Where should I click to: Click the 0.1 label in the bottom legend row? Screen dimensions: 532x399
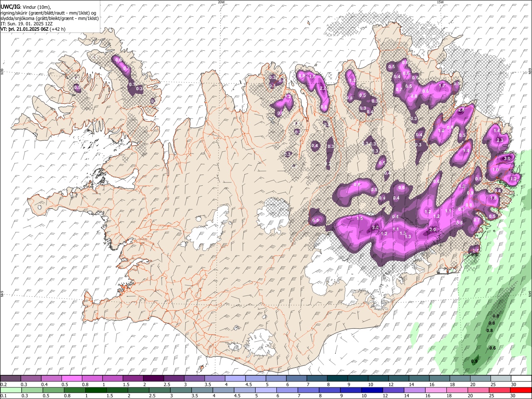[4, 396]
